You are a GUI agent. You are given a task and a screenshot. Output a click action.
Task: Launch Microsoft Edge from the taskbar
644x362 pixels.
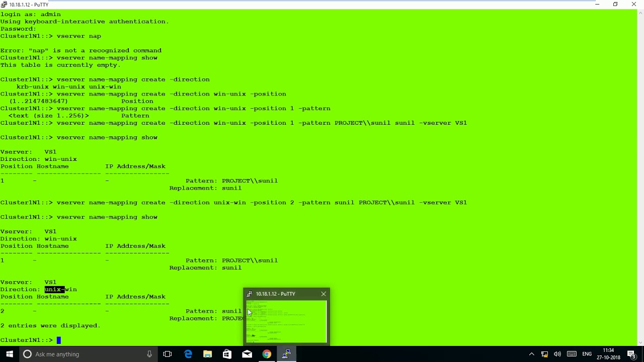[188, 354]
